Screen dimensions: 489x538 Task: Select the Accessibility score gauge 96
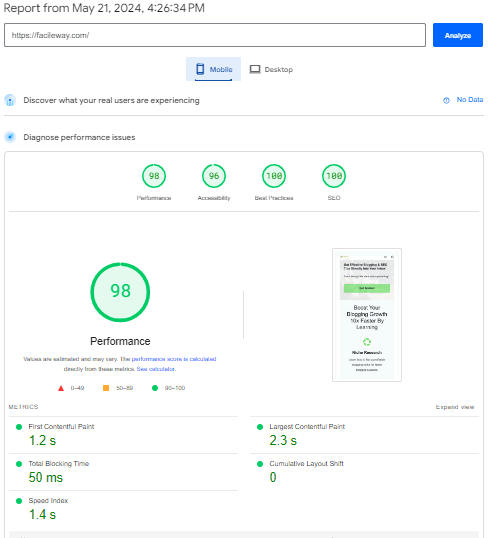[x=214, y=176]
